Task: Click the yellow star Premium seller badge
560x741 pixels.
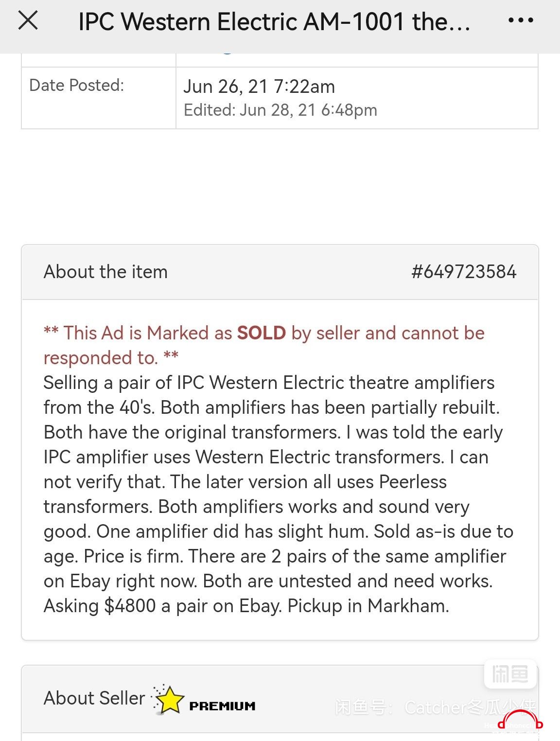Action: [x=167, y=699]
